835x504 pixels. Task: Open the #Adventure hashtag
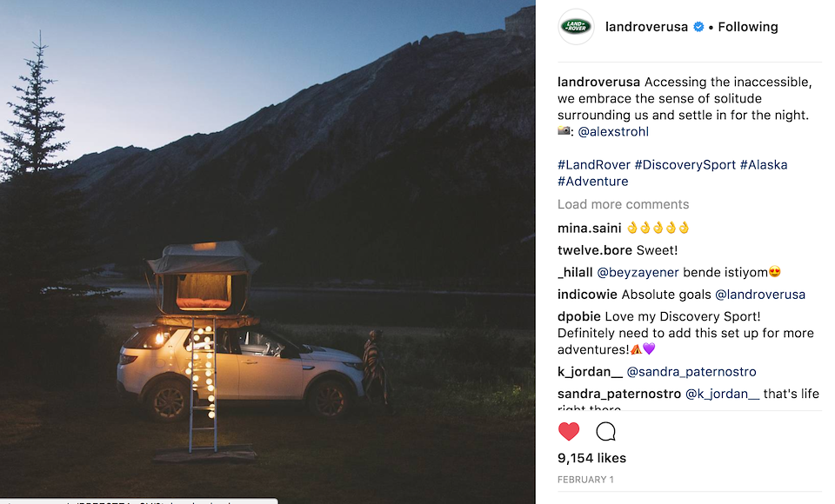pyautogui.click(x=592, y=182)
